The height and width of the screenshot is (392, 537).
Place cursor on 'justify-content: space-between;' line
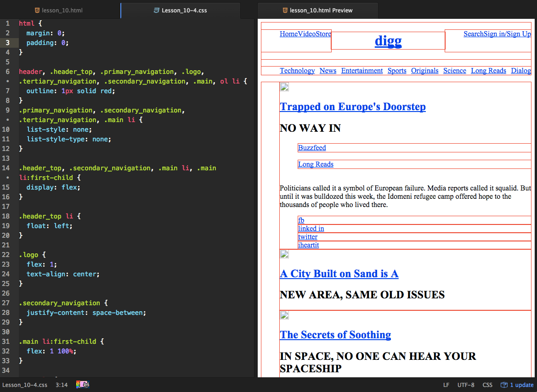coord(86,313)
